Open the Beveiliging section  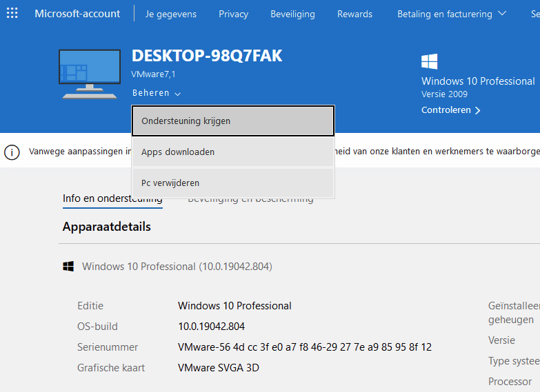(292, 14)
